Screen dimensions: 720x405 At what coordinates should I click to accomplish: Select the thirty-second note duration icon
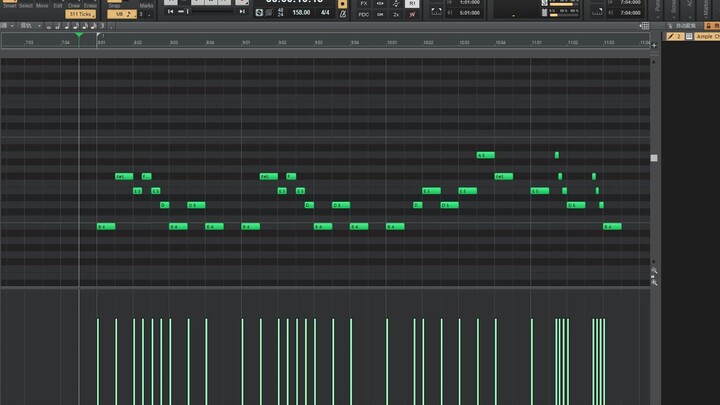tap(94, 26)
